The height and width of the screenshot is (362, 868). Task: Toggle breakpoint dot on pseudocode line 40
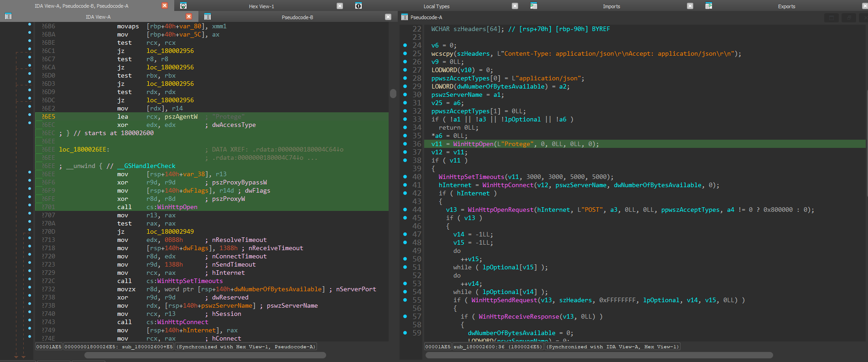405,177
